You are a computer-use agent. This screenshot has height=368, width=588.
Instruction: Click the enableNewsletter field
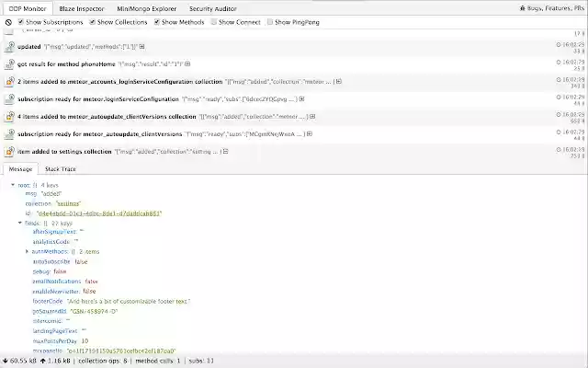64,292
